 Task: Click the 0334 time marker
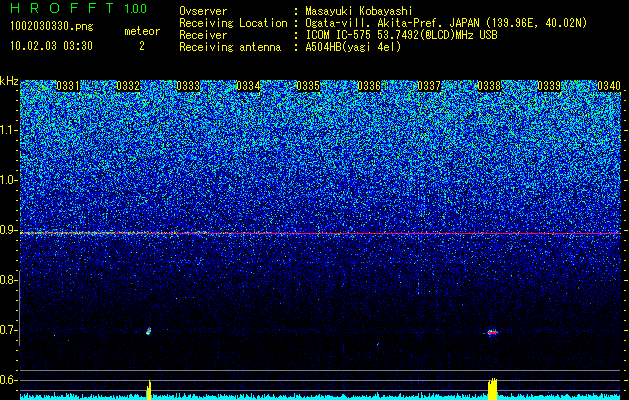tap(248, 86)
